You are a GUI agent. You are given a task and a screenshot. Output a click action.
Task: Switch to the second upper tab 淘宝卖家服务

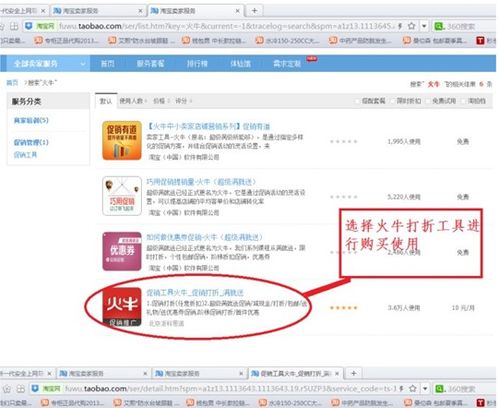[x=97, y=11]
